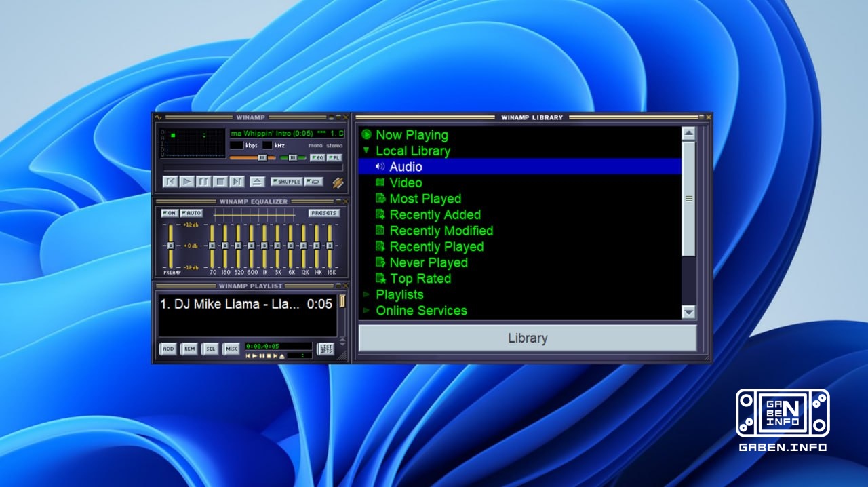Click the PREAMP slider handle
868x487 pixels.
[171, 246]
